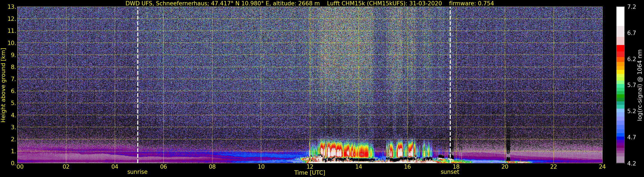Click the "18" tick on the time axis
The width and height of the screenshot is (644, 177).
[x=456, y=167]
